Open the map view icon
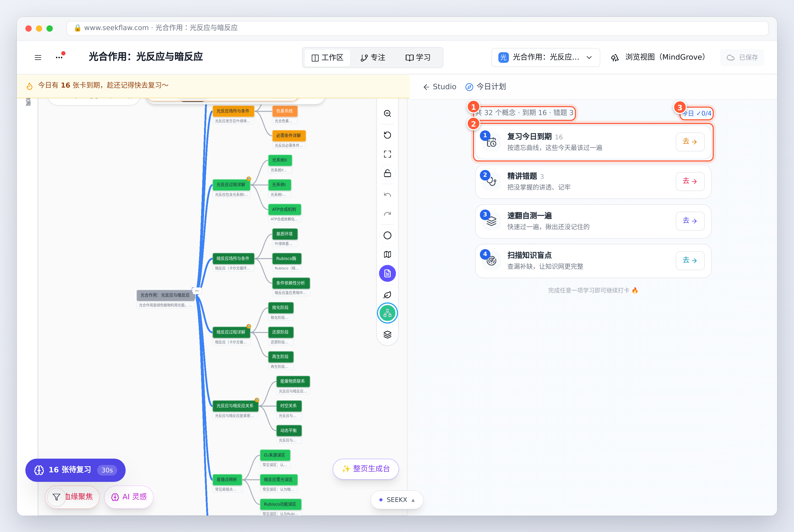Image resolution: width=794 pixels, height=532 pixels. tap(387, 254)
